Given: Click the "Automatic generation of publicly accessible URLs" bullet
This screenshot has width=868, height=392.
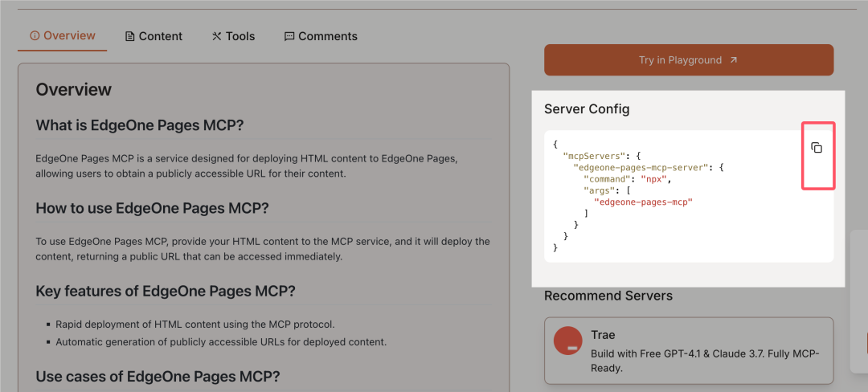Looking at the screenshot, I should (221, 341).
